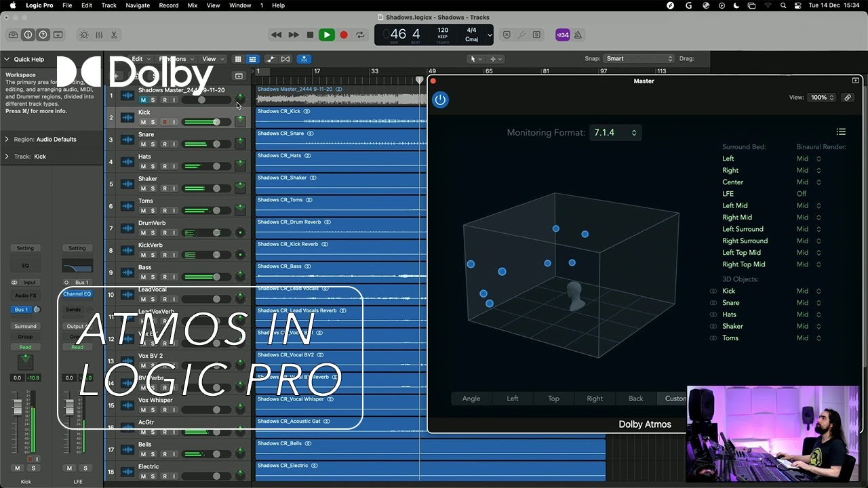Toggle the Replace mode icon
This screenshot has height=488, width=868.
pyautogui.click(x=507, y=35)
